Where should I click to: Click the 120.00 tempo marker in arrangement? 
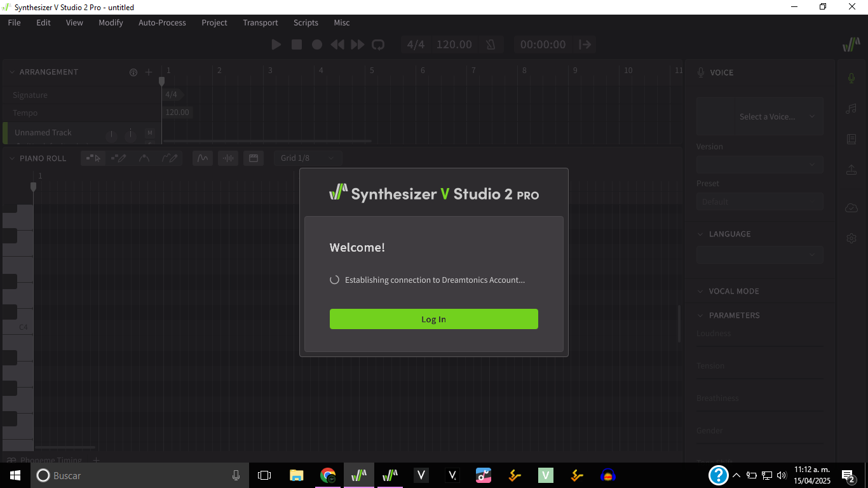tap(177, 112)
